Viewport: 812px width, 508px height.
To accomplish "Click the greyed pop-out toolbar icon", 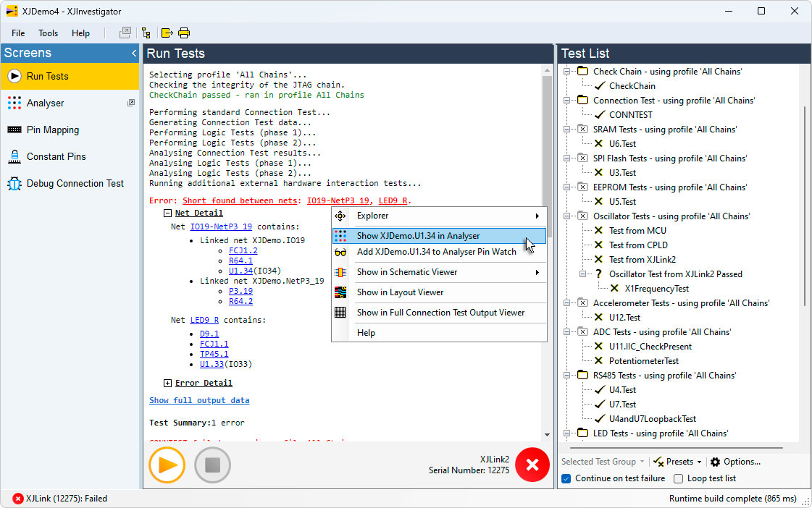I will tap(125, 33).
